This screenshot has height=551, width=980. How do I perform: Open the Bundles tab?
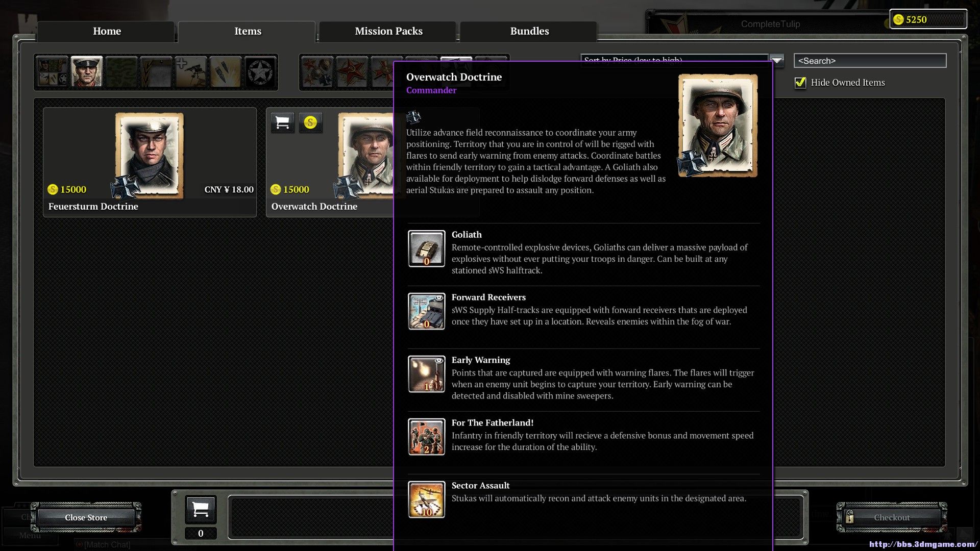529,31
